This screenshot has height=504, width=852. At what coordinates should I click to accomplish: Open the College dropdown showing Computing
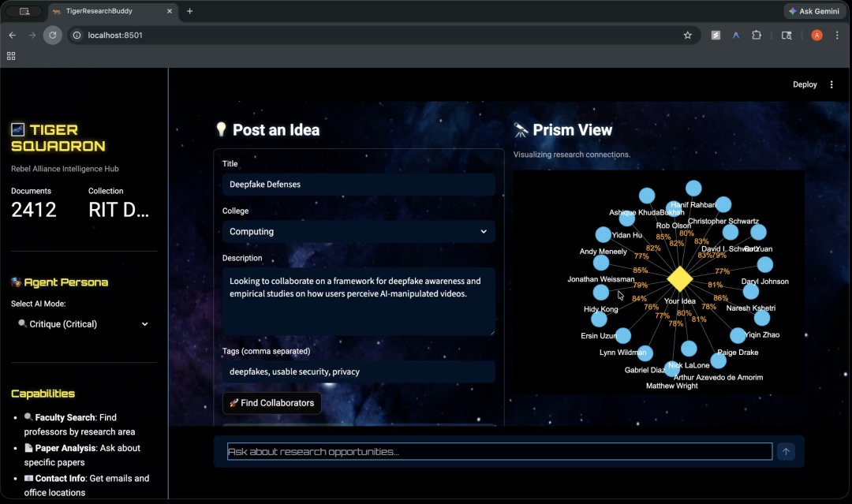[x=359, y=231]
